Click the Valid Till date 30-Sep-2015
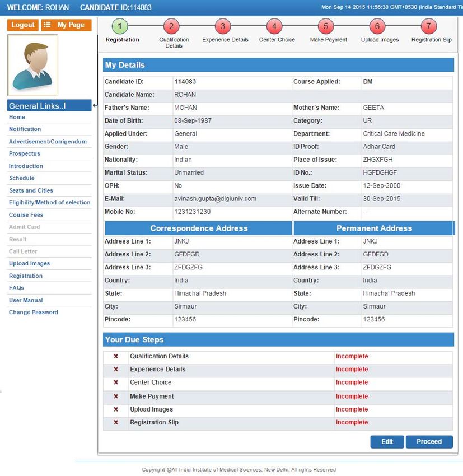 (382, 199)
